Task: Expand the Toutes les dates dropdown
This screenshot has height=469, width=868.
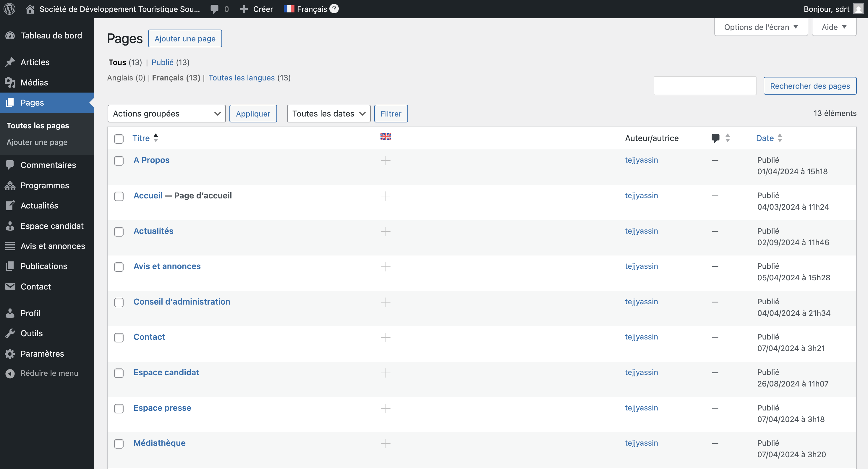Action: [328, 114]
